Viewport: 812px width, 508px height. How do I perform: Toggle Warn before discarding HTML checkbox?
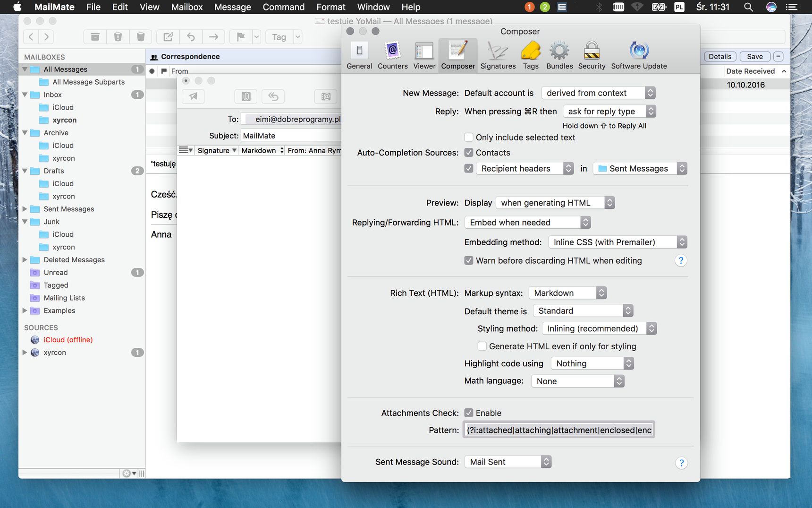[x=469, y=260]
